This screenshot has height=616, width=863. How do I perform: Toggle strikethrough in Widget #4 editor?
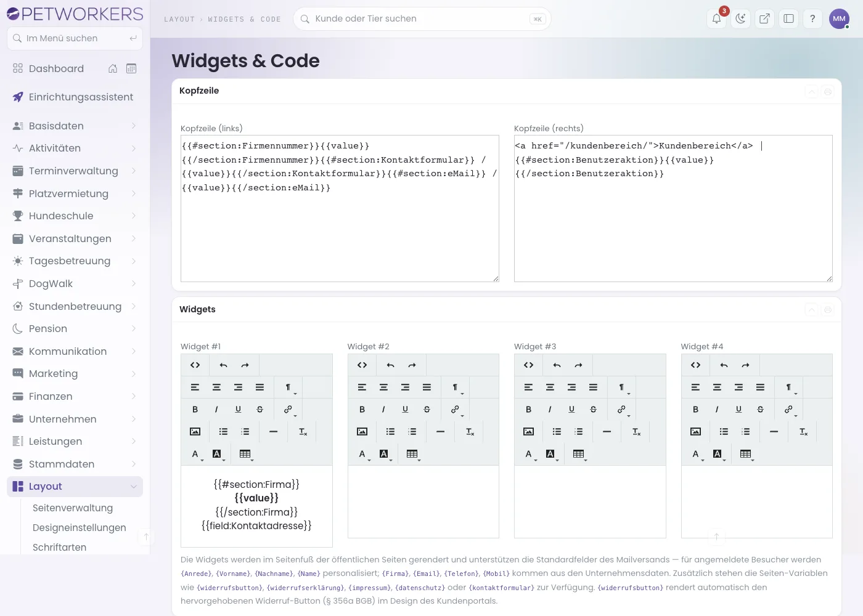[x=760, y=410]
